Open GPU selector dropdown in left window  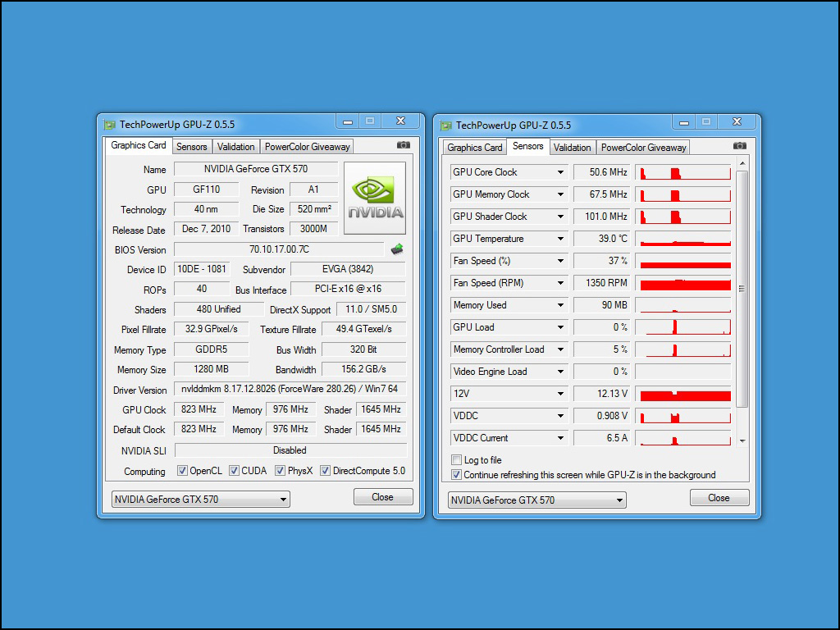pyautogui.click(x=201, y=500)
